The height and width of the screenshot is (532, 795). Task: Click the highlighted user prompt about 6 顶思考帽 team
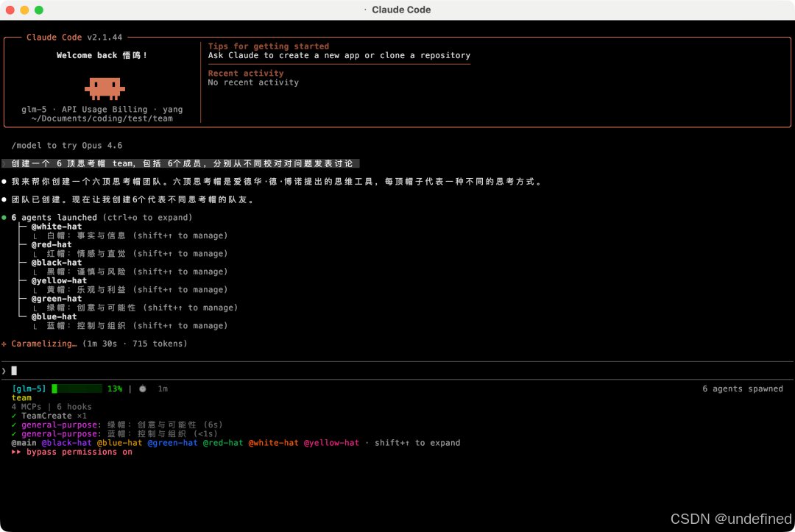[180, 163]
